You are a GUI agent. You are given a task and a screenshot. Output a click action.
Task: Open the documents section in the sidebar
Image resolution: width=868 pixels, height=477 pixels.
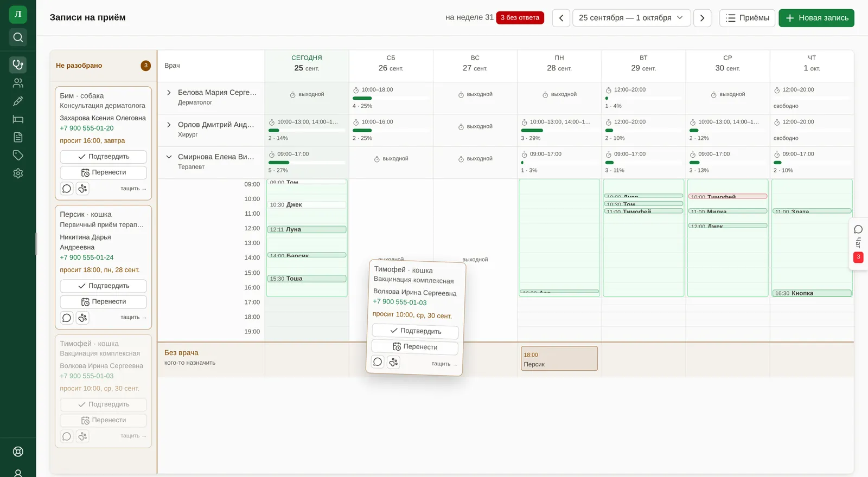(18, 137)
